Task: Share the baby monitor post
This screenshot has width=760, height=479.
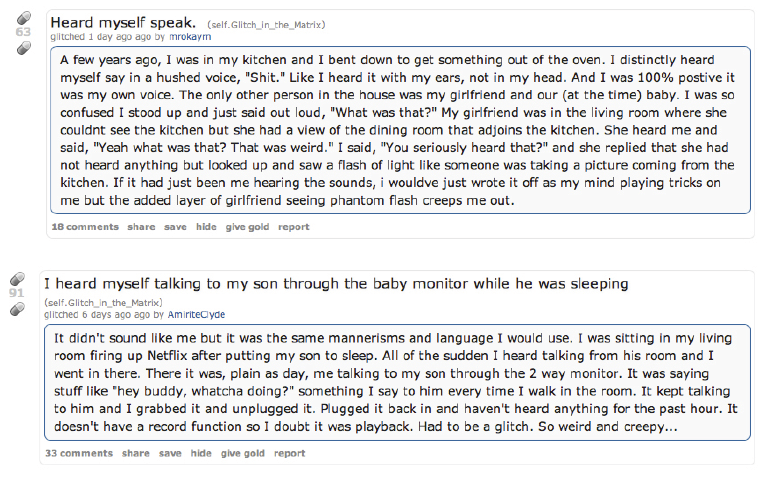Action: pyautogui.click(x=136, y=453)
